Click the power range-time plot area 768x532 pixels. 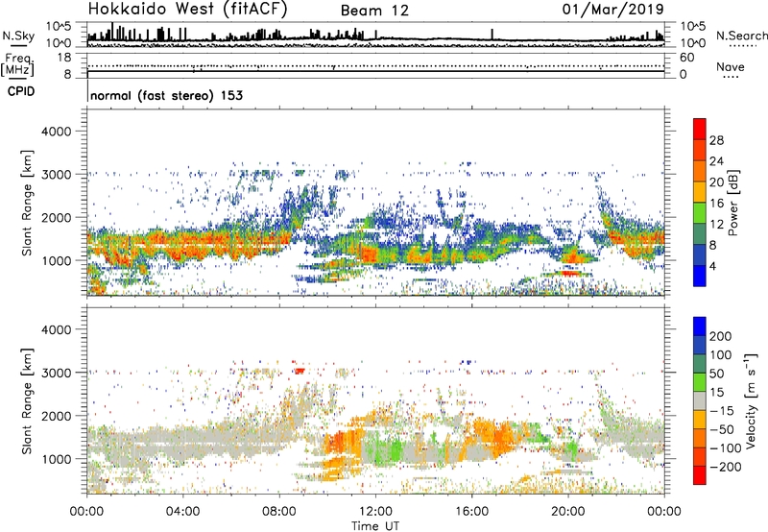click(375, 203)
